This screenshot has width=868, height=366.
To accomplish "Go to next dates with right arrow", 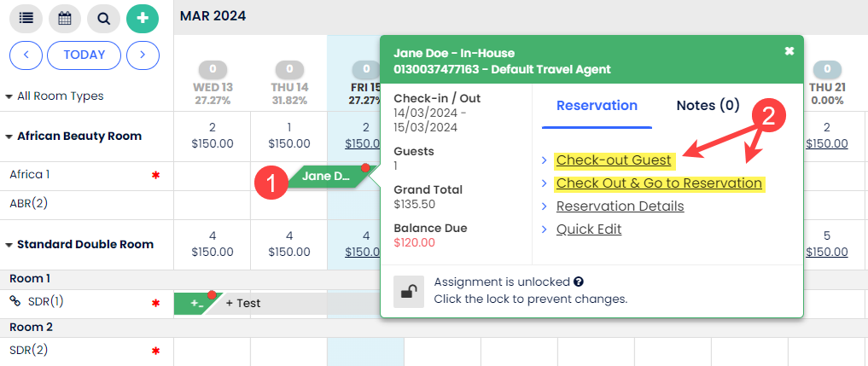I will click(x=143, y=55).
